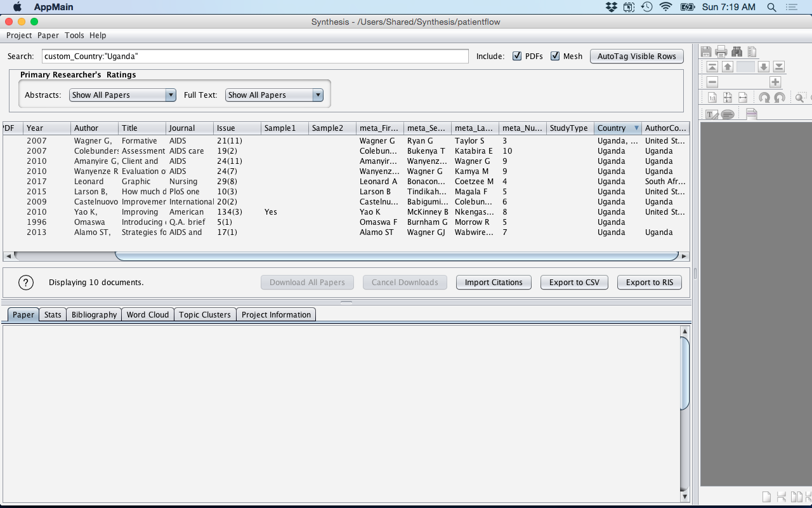The image size is (812, 508).
Task: Sort by the Country column header
Action: coord(617,128)
